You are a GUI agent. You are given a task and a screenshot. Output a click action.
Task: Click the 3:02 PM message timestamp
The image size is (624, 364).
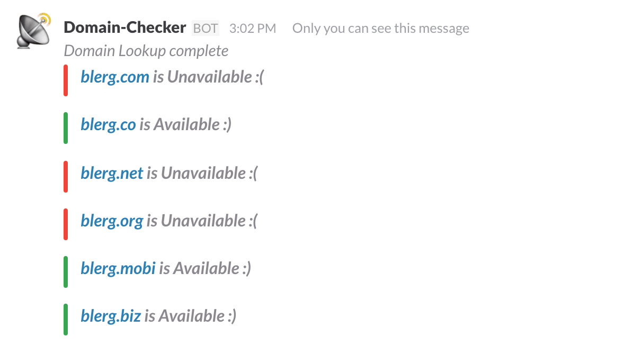[x=253, y=28]
